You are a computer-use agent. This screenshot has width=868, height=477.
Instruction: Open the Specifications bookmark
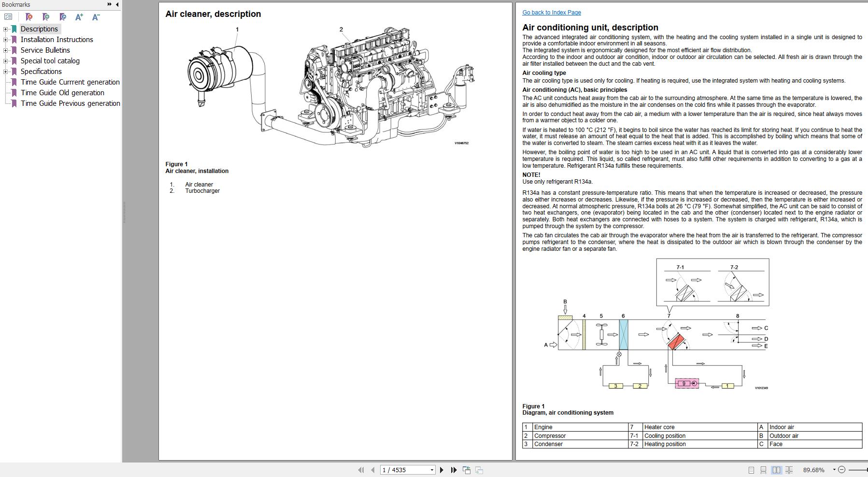(41, 72)
